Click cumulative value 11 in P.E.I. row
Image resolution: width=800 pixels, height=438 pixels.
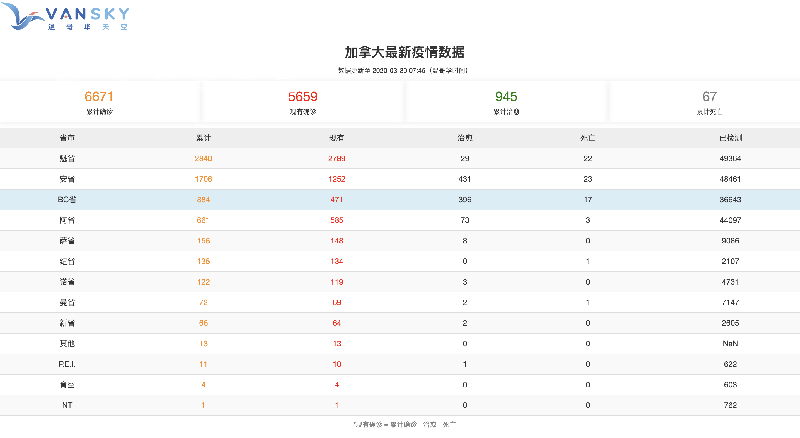(204, 364)
